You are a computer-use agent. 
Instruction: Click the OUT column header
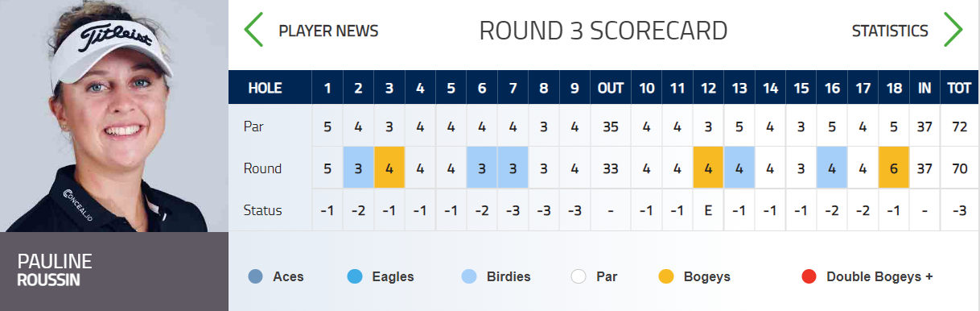coord(611,88)
